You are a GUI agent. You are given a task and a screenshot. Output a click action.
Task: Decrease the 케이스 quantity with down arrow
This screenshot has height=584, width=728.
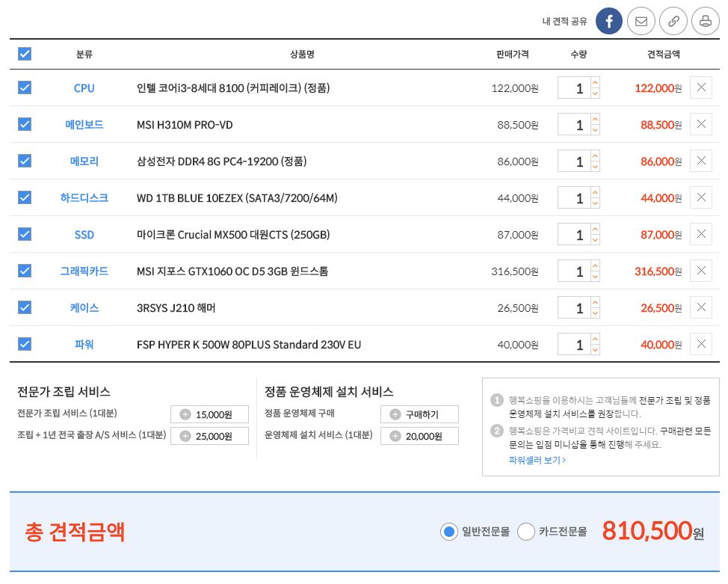click(595, 313)
